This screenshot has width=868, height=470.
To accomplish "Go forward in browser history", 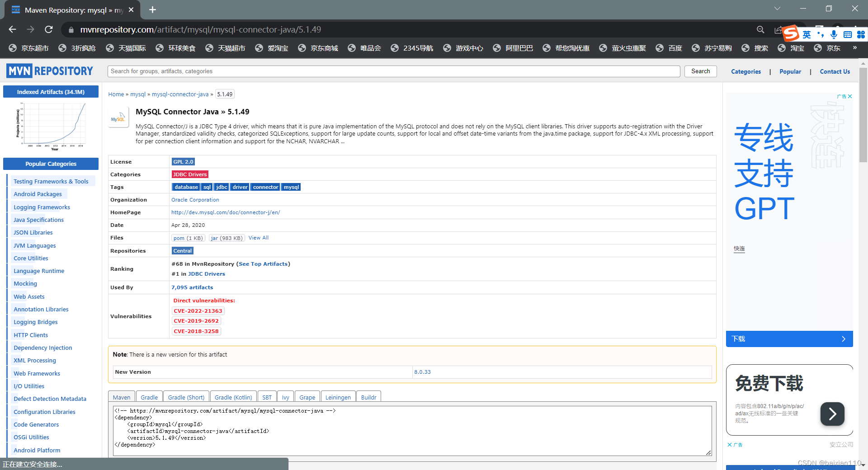I will coord(30,29).
